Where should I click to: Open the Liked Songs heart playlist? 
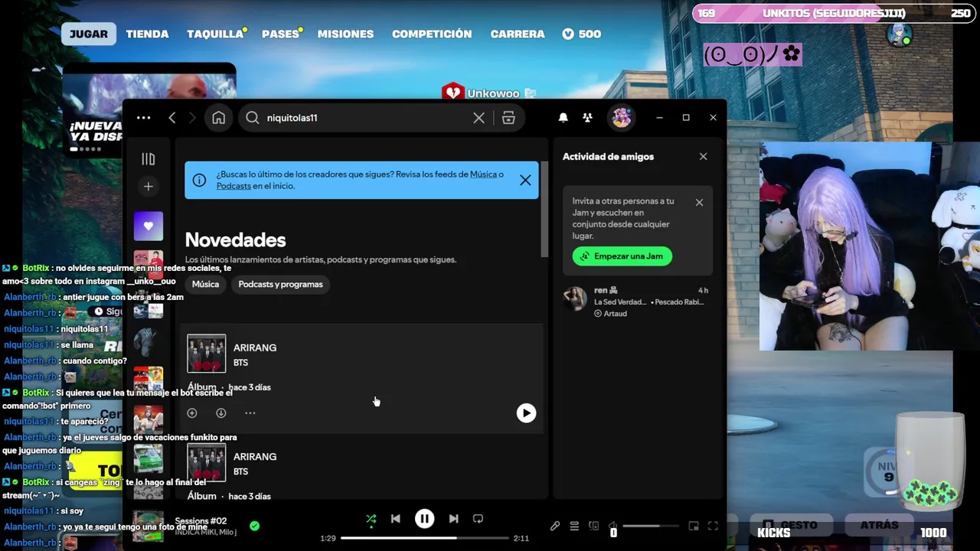point(149,227)
